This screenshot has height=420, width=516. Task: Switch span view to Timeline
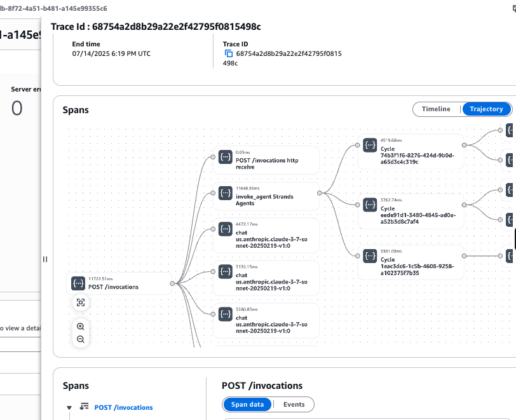pos(436,109)
